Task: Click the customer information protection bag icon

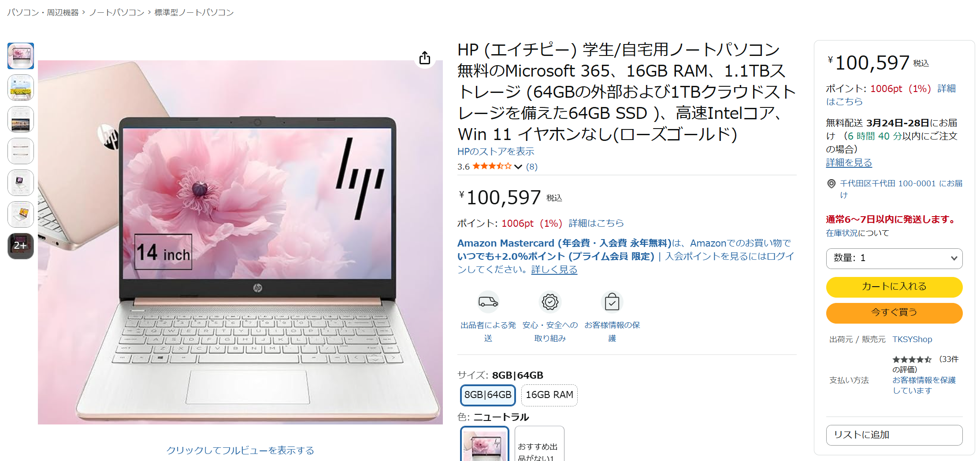Action: pyautogui.click(x=612, y=302)
